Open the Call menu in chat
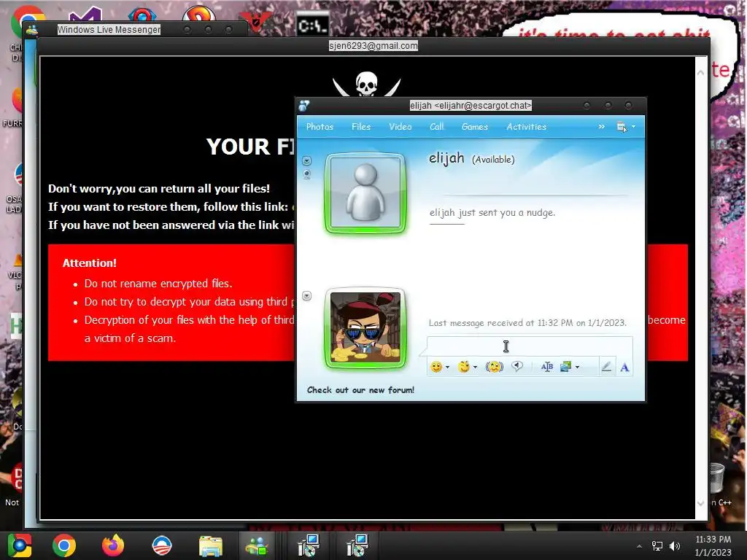Screen dimensions: 747x560 click(x=436, y=127)
